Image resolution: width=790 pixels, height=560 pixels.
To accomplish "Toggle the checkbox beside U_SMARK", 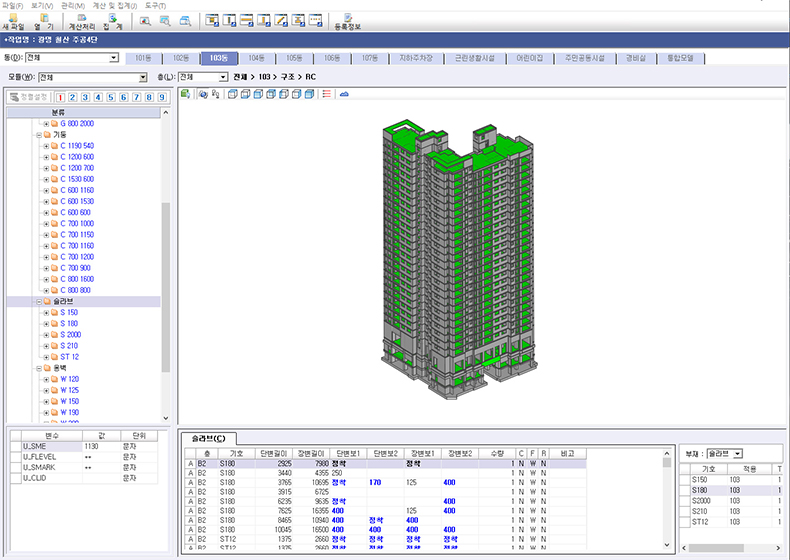I will click(x=16, y=468).
